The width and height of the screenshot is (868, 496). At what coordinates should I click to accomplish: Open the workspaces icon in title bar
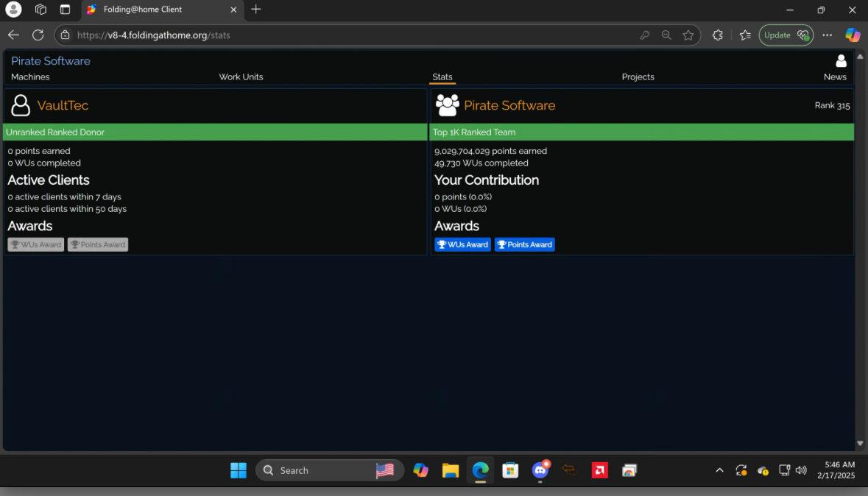click(40, 10)
